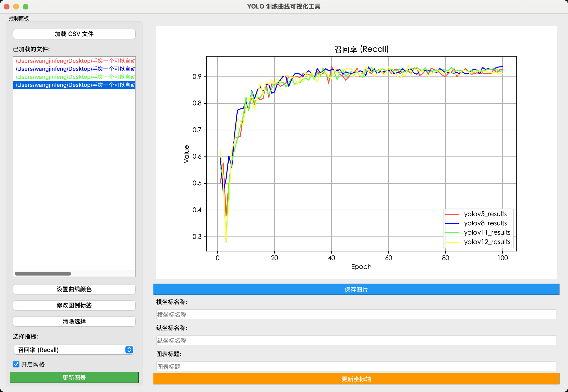Click the modify legend labels button

[74, 305]
